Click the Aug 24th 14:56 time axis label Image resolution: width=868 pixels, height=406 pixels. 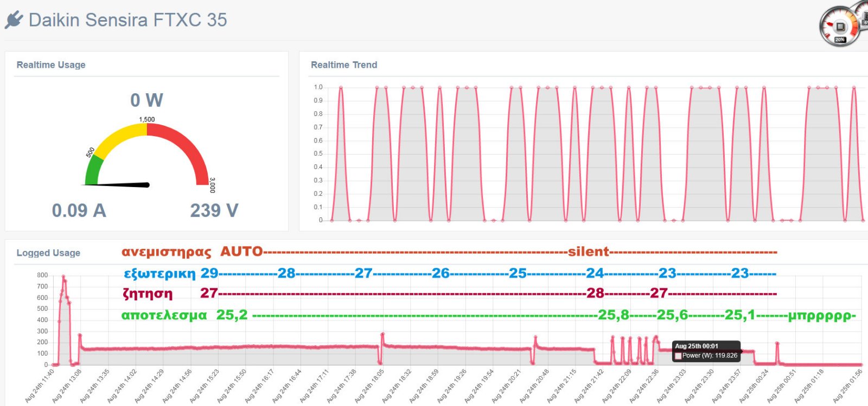point(177,386)
